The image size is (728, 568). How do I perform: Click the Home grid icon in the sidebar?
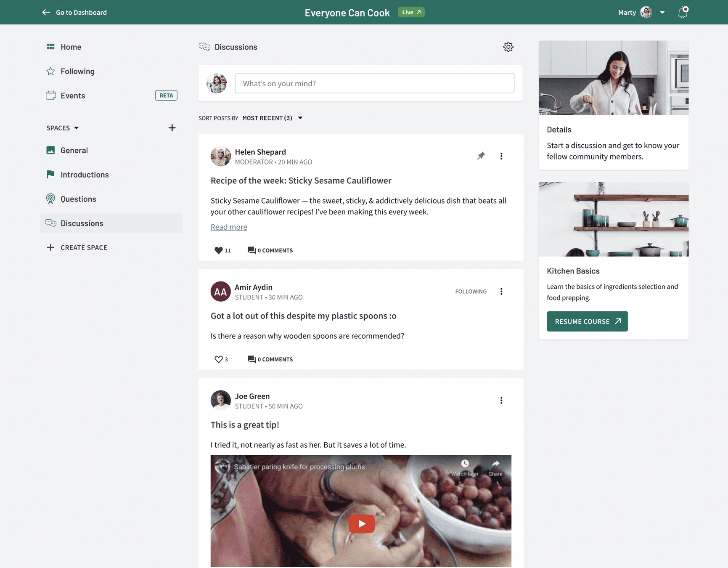pos(50,47)
